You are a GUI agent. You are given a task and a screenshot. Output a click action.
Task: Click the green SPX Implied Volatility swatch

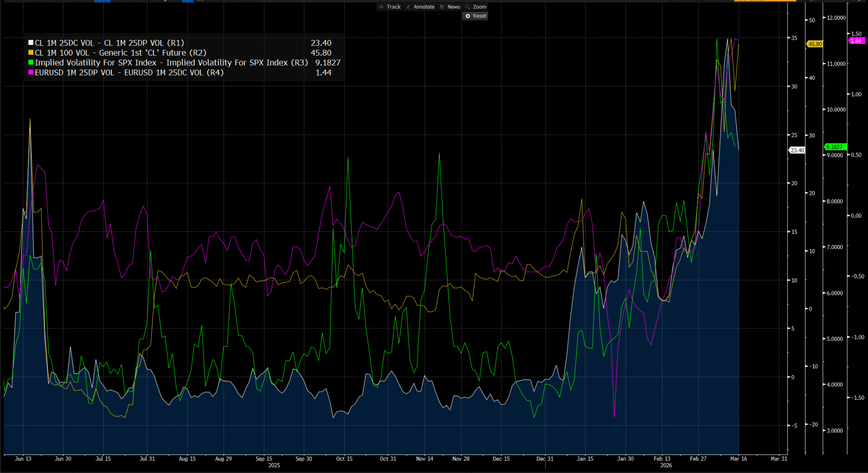[31, 63]
